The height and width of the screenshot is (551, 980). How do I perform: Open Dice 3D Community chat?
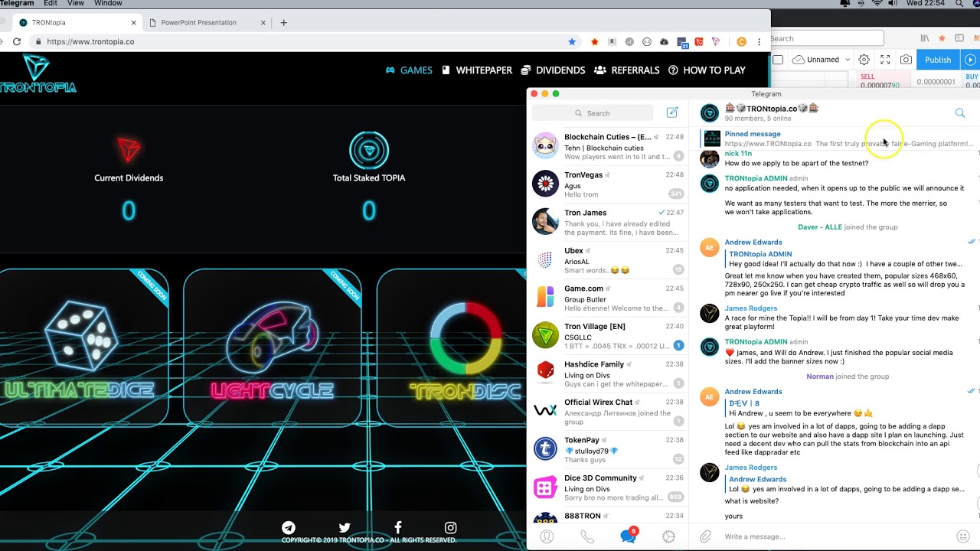tap(609, 487)
